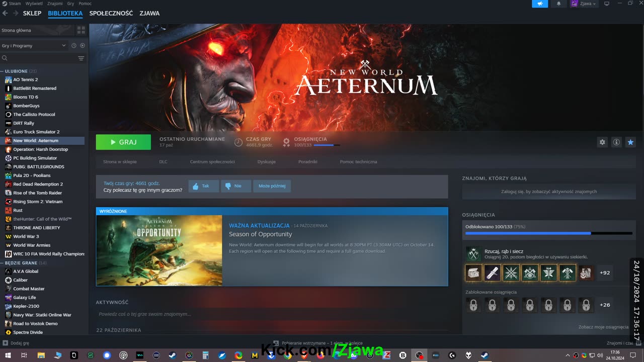Open the SPOŁECZNOŚĆ section
644x362 pixels.
[x=111, y=13]
